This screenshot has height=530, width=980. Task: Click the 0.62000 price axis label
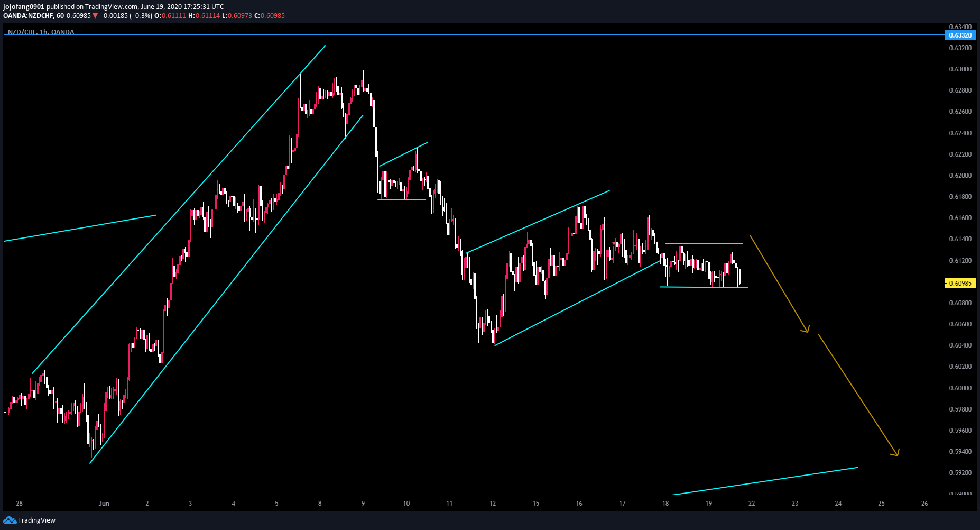coord(960,176)
